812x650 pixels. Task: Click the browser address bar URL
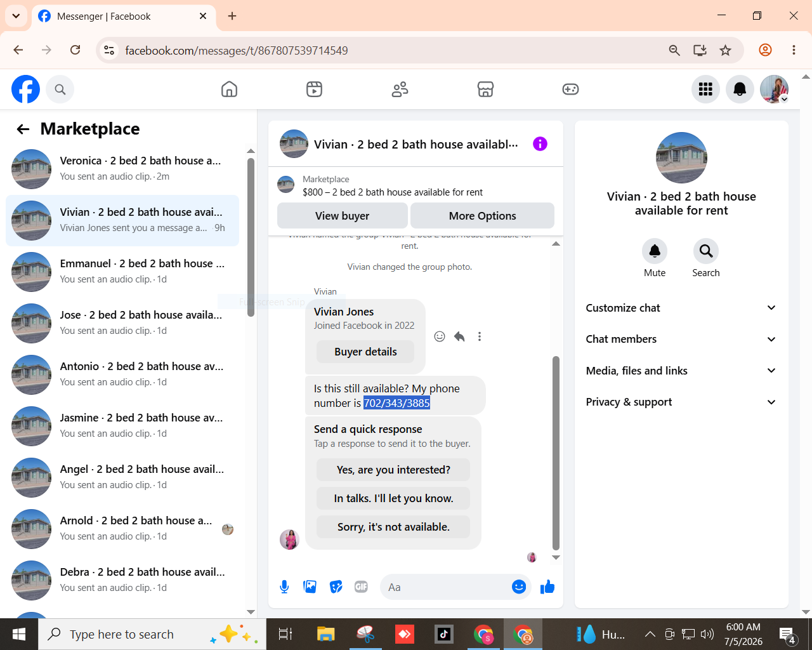point(237,50)
